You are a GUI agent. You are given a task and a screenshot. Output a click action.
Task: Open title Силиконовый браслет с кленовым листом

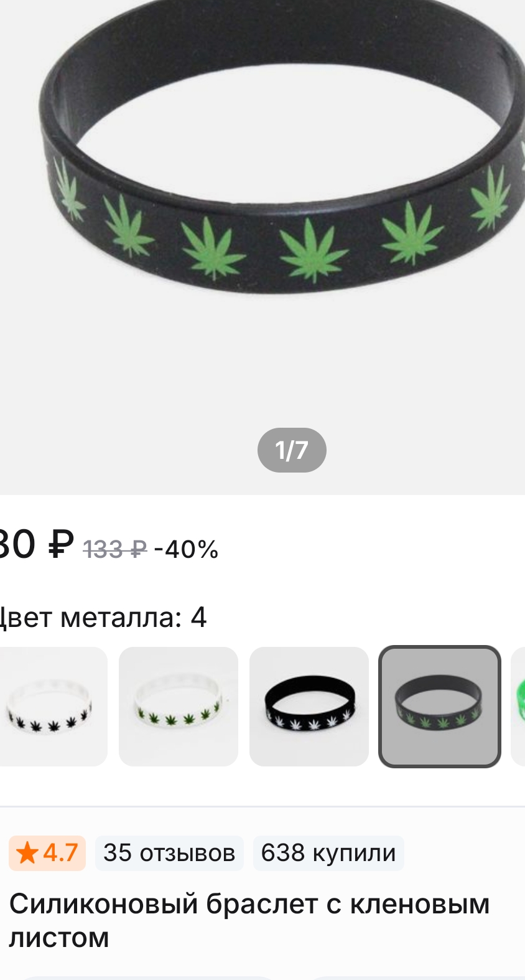249,920
